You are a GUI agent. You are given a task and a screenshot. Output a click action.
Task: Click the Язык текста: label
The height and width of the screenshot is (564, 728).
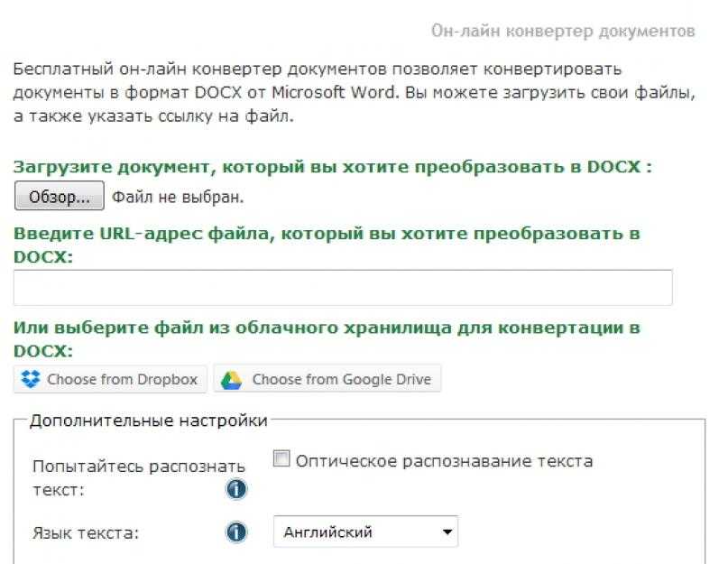(x=86, y=532)
